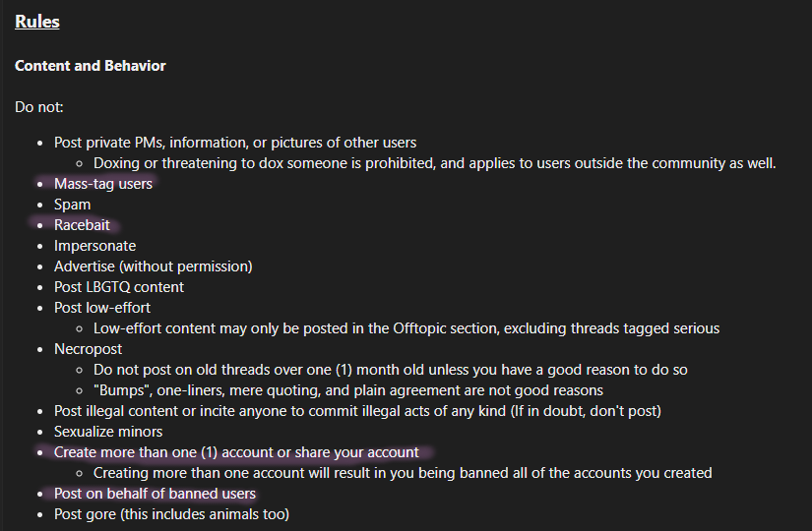
Task: Click the Post LBGTQ content rule
Action: [x=119, y=287]
